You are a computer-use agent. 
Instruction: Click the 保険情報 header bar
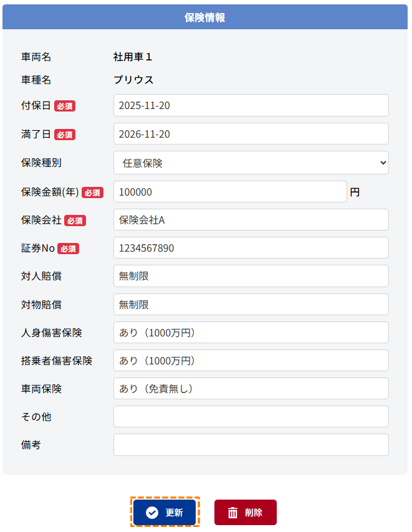[205, 17]
